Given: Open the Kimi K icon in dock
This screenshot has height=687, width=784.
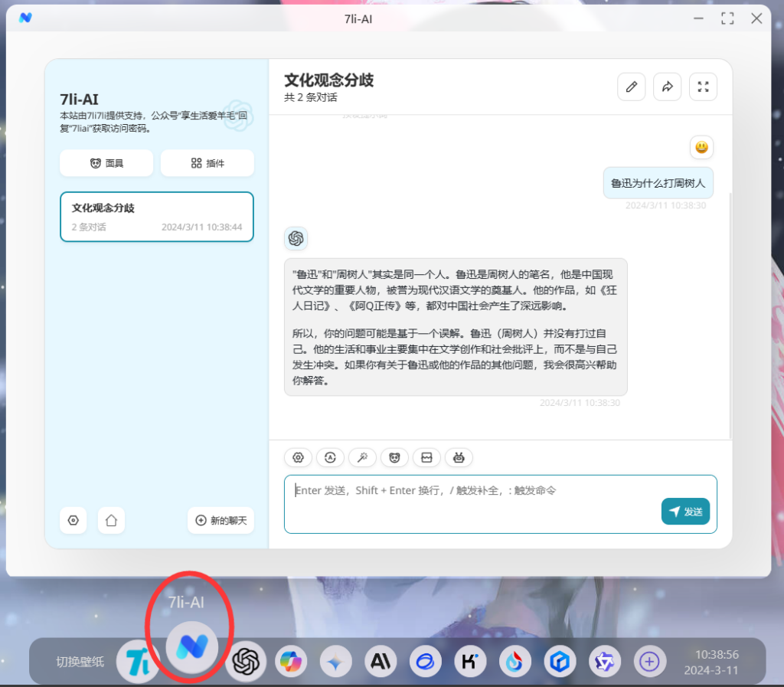Looking at the screenshot, I should click(x=470, y=662).
